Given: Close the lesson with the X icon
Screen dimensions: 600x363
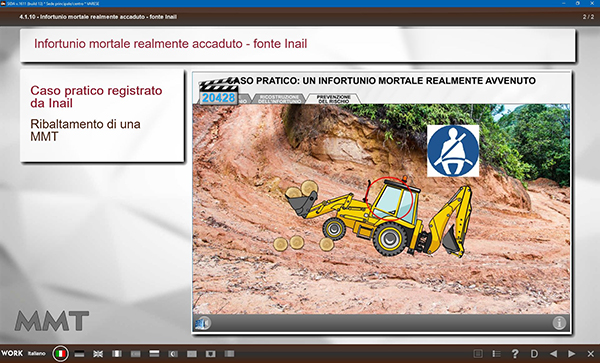Looking at the screenshot, I should point(590,354).
